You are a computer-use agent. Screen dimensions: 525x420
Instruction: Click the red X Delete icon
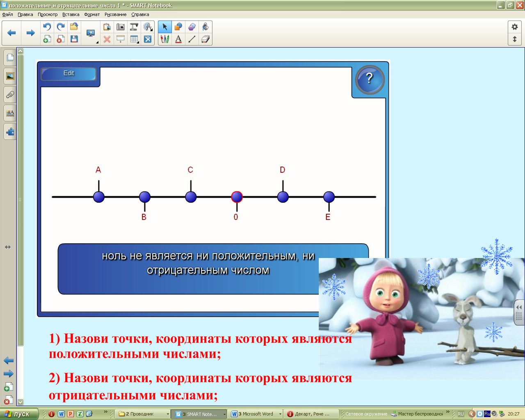tap(107, 39)
